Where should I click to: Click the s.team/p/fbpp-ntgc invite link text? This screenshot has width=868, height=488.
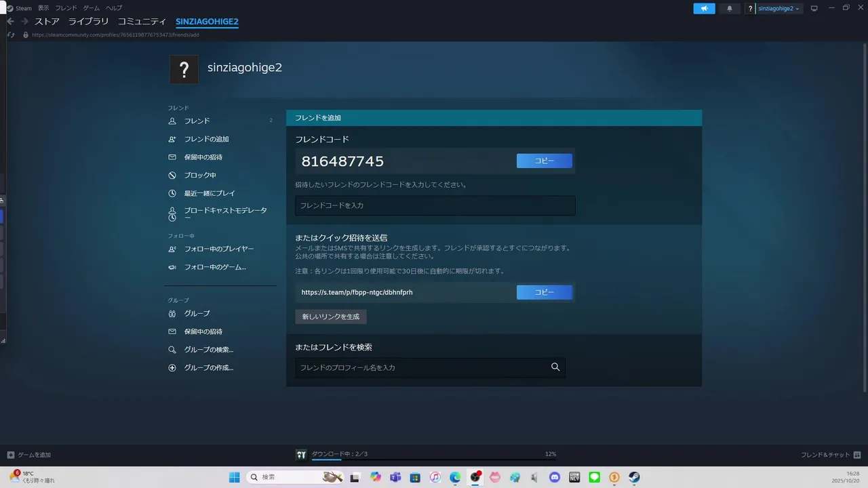pyautogui.click(x=357, y=293)
